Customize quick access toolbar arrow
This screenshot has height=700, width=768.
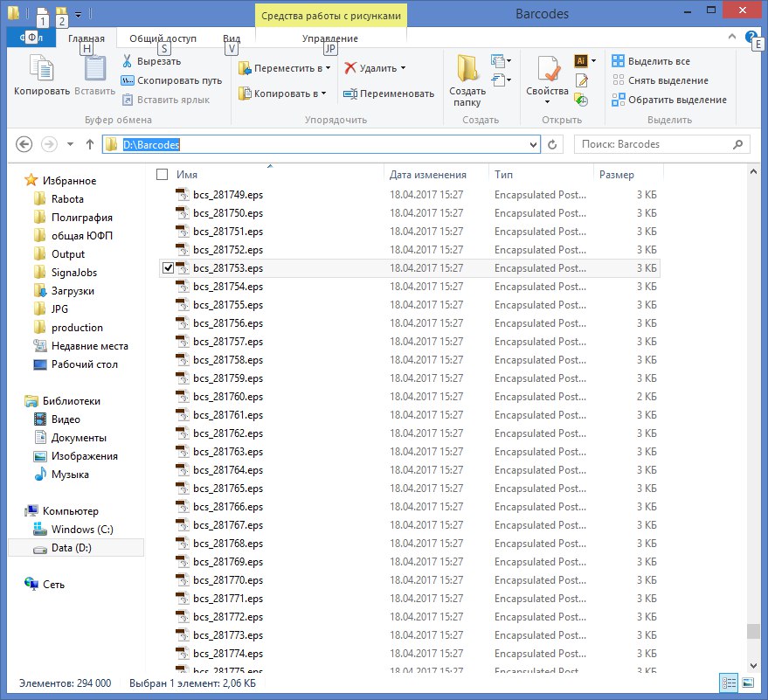point(78,14)
